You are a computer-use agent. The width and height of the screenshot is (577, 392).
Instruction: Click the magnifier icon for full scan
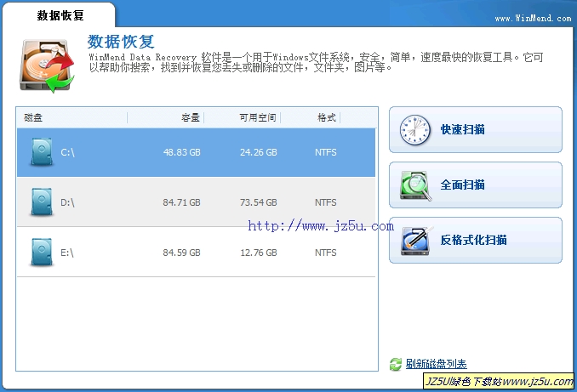click(x=415, y=185)
